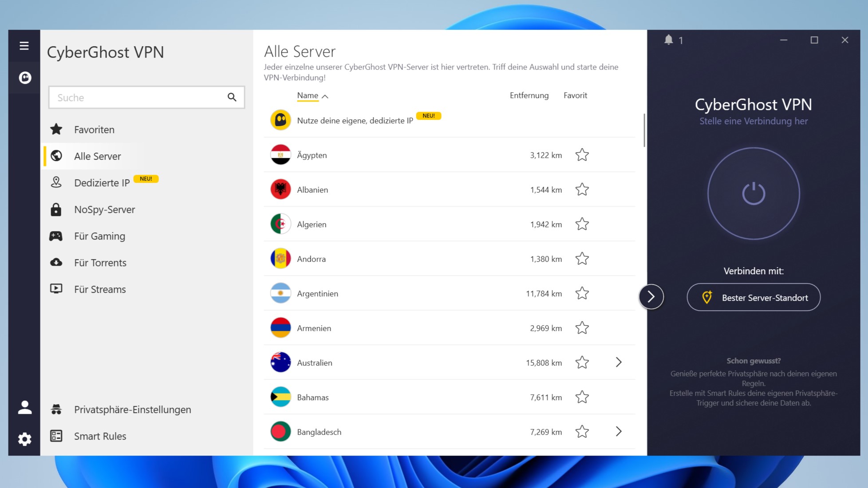
Task: Click the Argentina flag icon
Action: 280,293
